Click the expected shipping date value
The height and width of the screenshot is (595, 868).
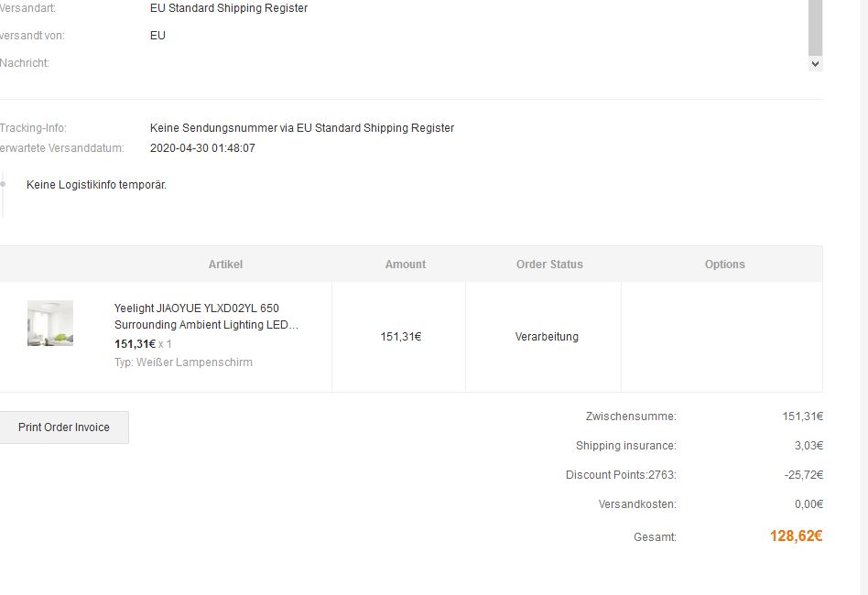click(x=202, y=148)
